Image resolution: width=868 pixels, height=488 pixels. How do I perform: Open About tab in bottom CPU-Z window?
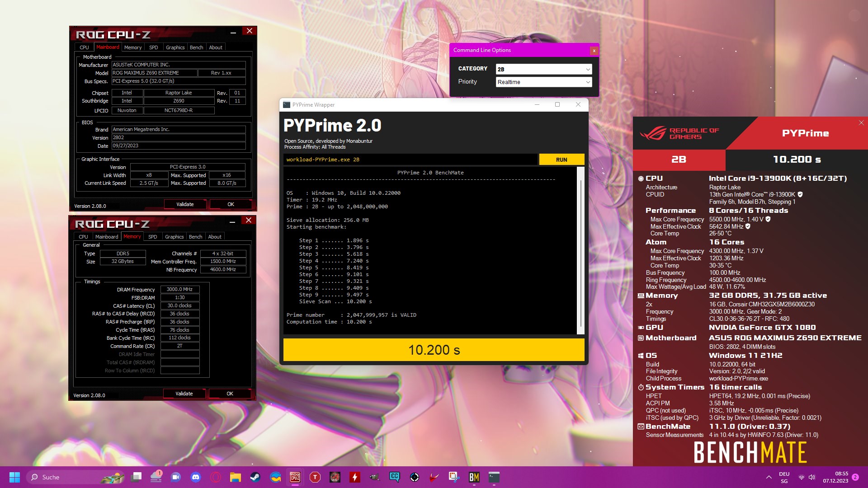215,237
